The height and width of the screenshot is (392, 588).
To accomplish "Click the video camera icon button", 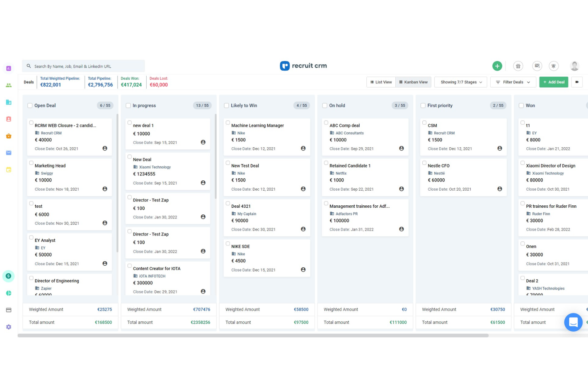I will 577,82.
